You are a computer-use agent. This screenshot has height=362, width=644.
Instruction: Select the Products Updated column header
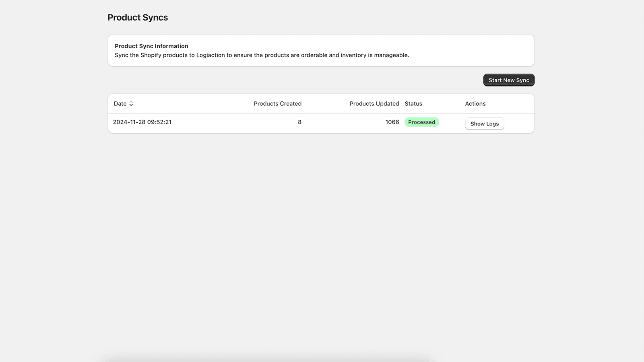374,104
